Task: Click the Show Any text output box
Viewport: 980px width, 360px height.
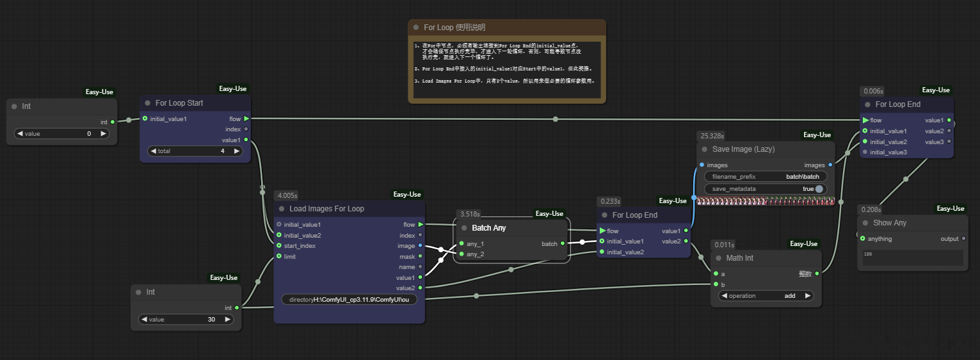Action: 912,258
